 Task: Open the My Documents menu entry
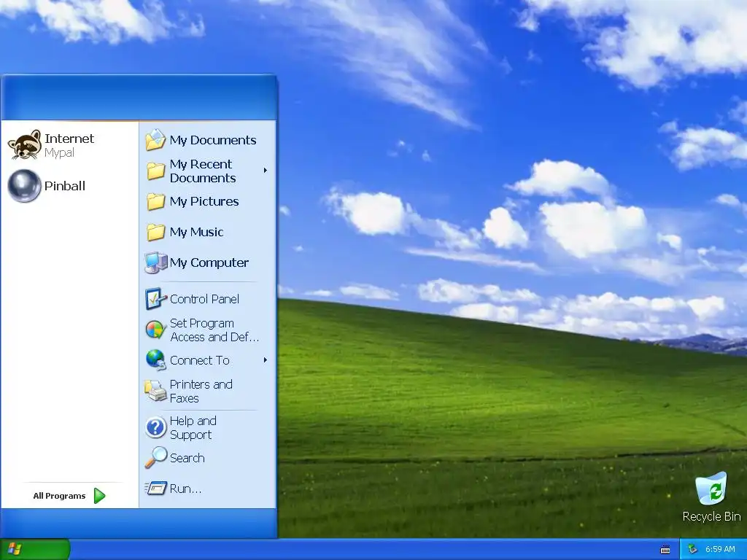(x=208, y=139)
